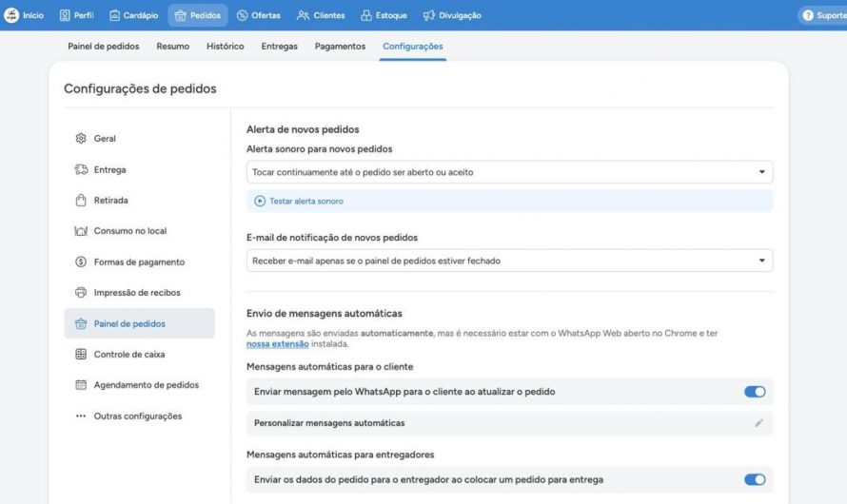Click the Consumo no local table icon
The image size is (847, 504).
click(x=81, y=231)
